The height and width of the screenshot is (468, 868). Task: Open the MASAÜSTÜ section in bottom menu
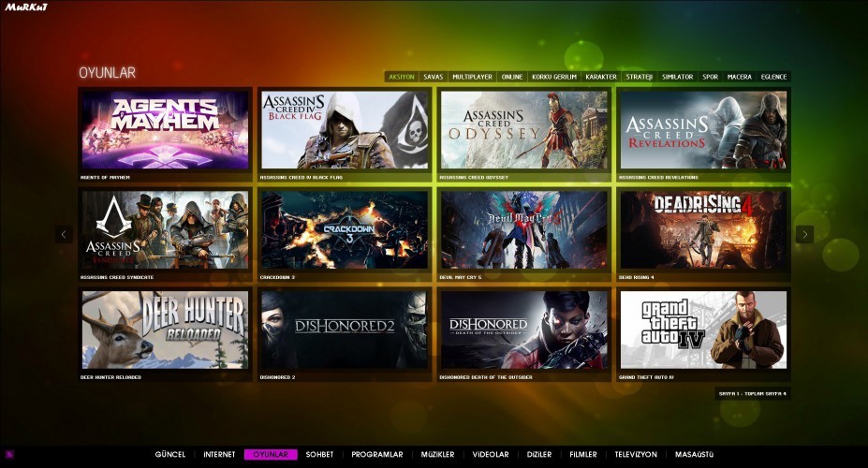pos(694,454)
